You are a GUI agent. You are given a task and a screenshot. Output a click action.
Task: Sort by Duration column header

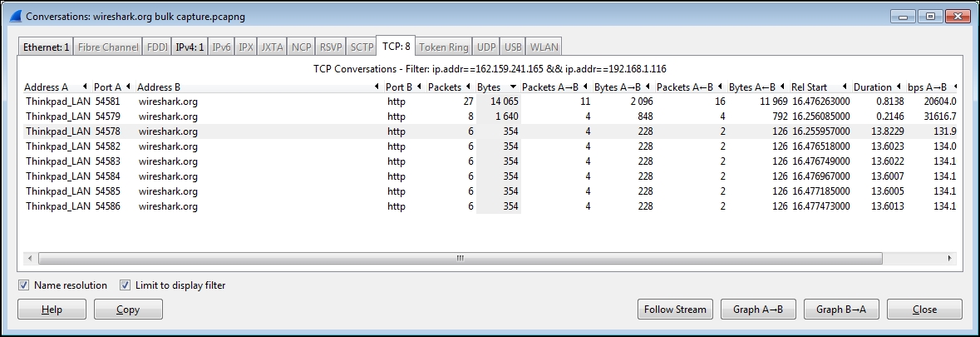(878, 87)
